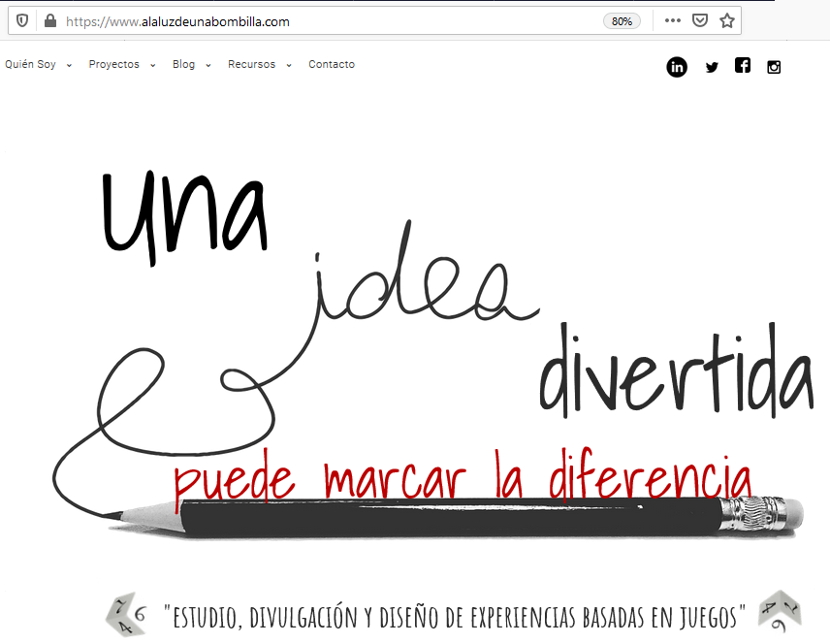This screenshot has width=830, height=644.
Task: Go to the Contacto page
Action: tap(332, 64)
